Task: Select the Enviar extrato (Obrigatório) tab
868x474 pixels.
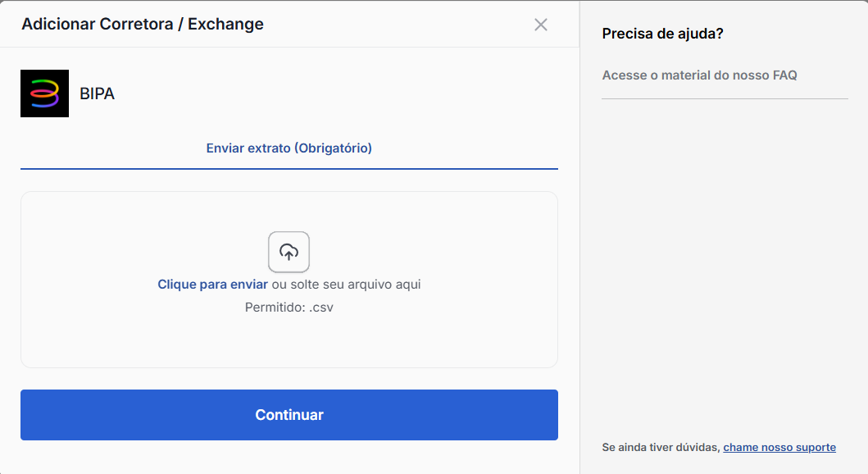Action: click(289, 148)
